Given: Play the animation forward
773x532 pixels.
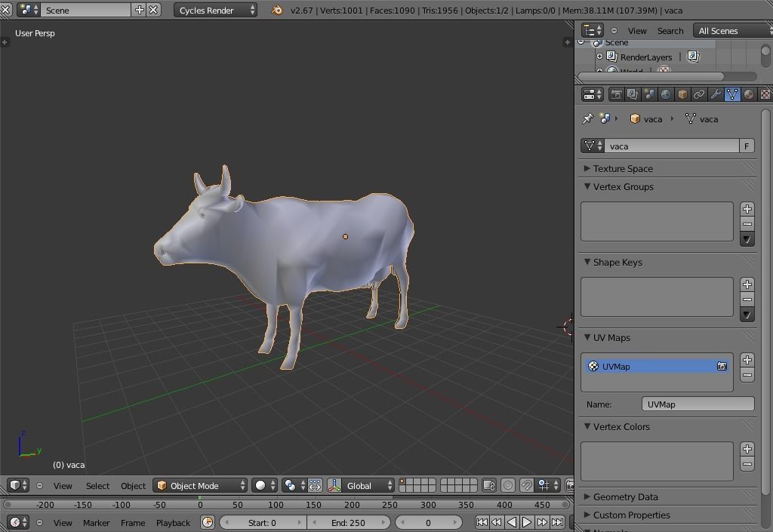Looking at the screenshot, I should point(527,522).
